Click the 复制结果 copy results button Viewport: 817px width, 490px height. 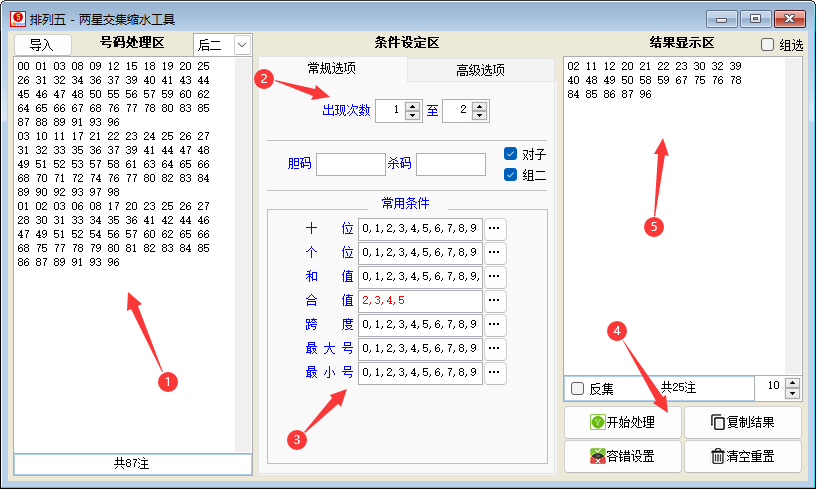click(742, 423)
